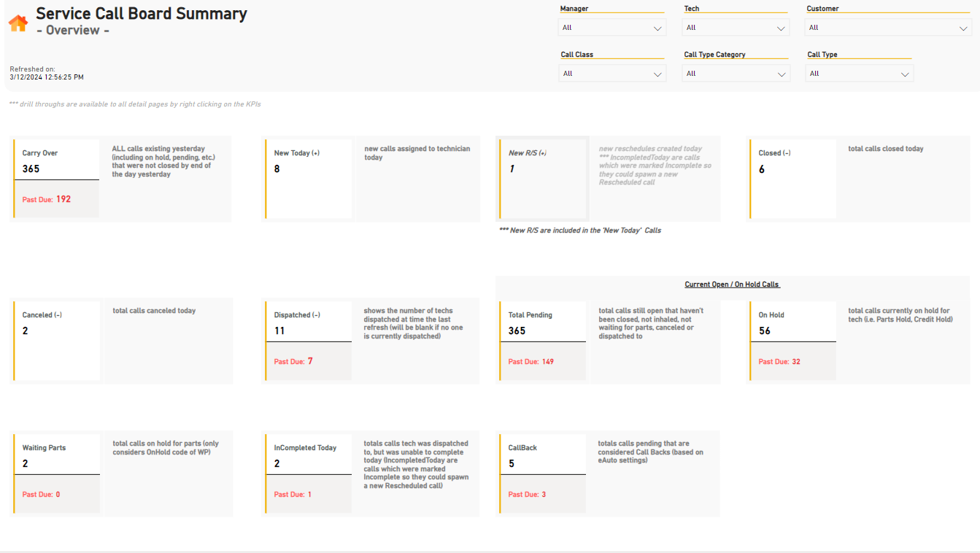
Task: Click the 'total calls closed today' description
Action: pos(886,149)
